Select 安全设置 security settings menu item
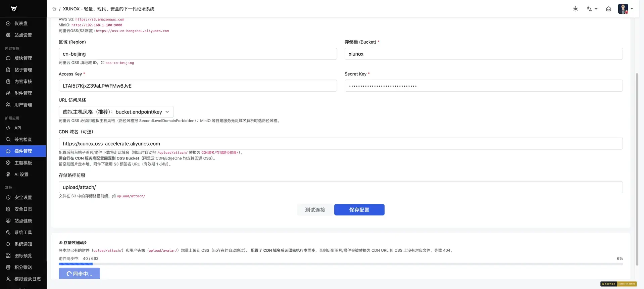This screenshot has width=644, height=289. [x=23, y=197]
